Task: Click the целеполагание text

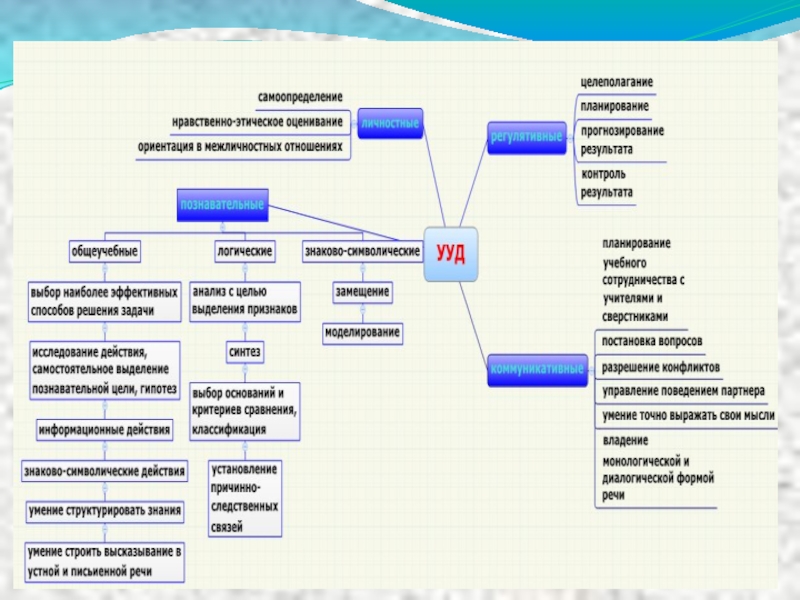Action: [x=617, y=82]
